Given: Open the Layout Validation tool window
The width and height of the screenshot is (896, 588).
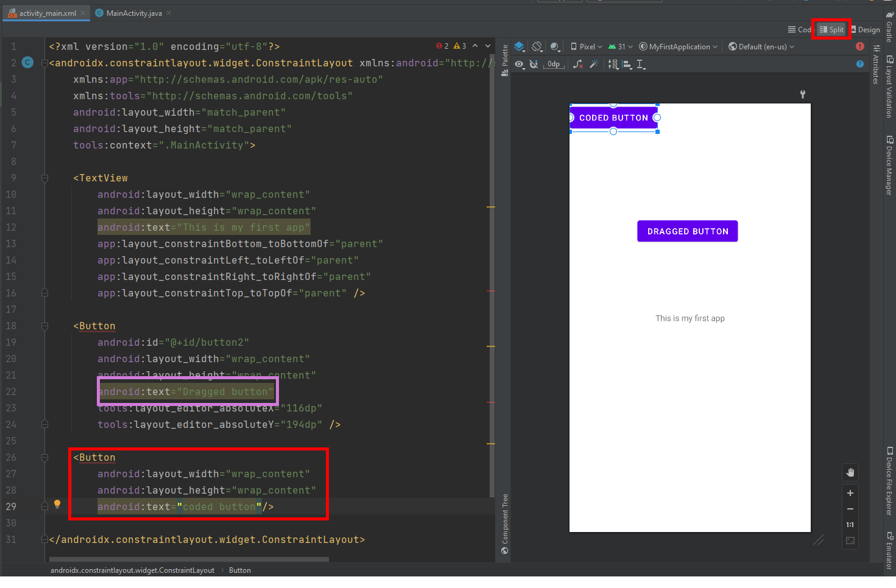Looking at the screenshot, I should click(x=889, y=86).
